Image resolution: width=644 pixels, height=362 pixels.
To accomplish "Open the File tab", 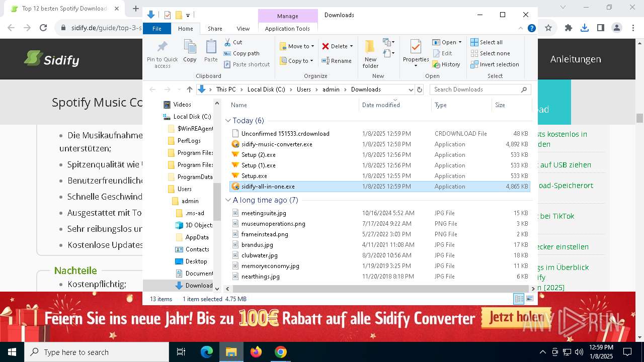I will (x=157, y=29).
